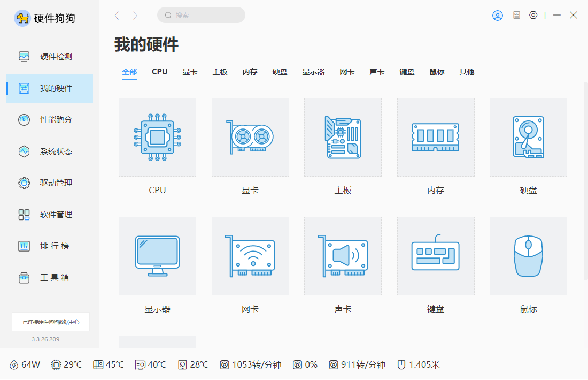View the 排行榜 rankings page
This screenshot has width=588, height=380.
click(x=49, y=246)
